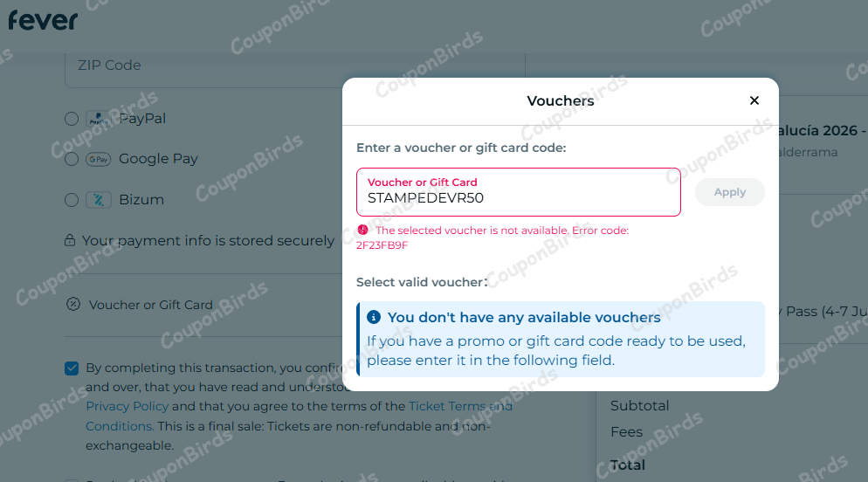Uncheck the transaction terms agreement checkbox

coord(72,368)
